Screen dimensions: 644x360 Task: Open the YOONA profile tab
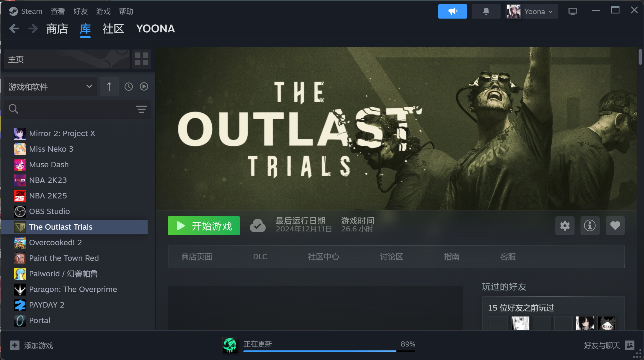coord(155,29)
